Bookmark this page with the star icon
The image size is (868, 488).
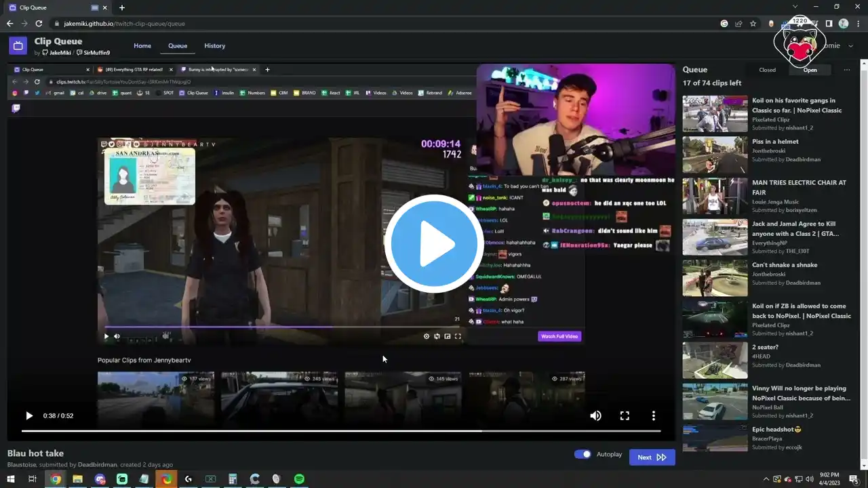(x=753, y=24)
